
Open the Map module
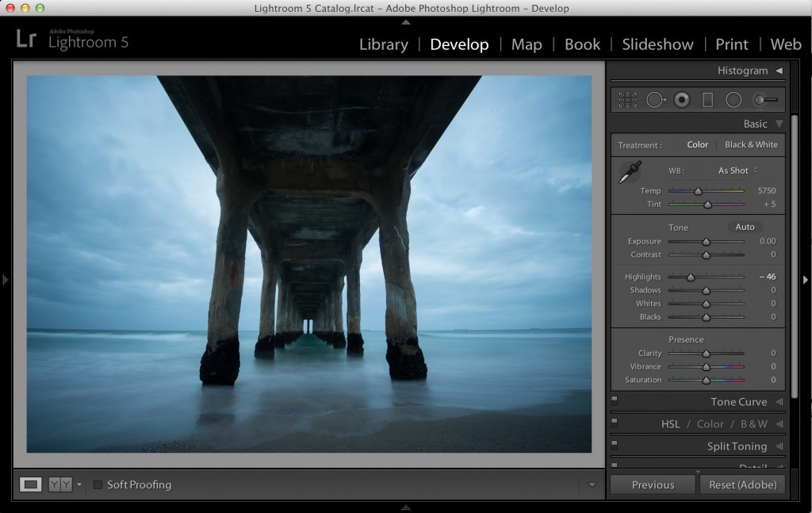(x=527, y=44)
